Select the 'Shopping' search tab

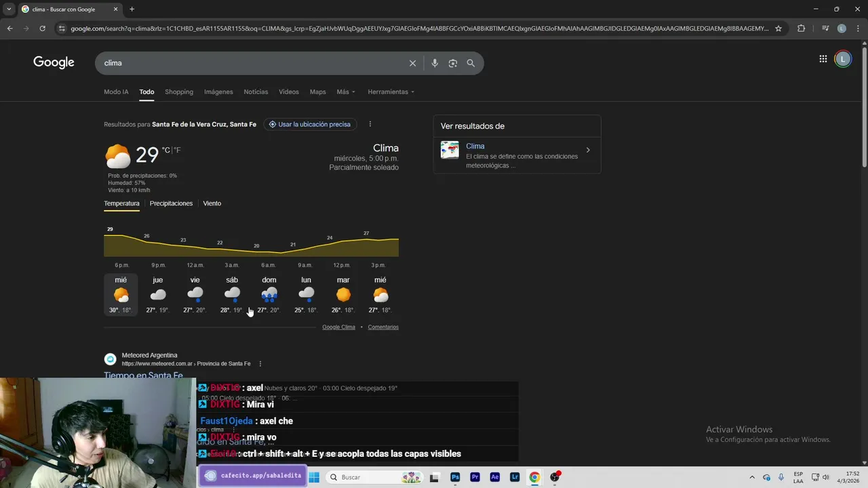click(179, 91)
